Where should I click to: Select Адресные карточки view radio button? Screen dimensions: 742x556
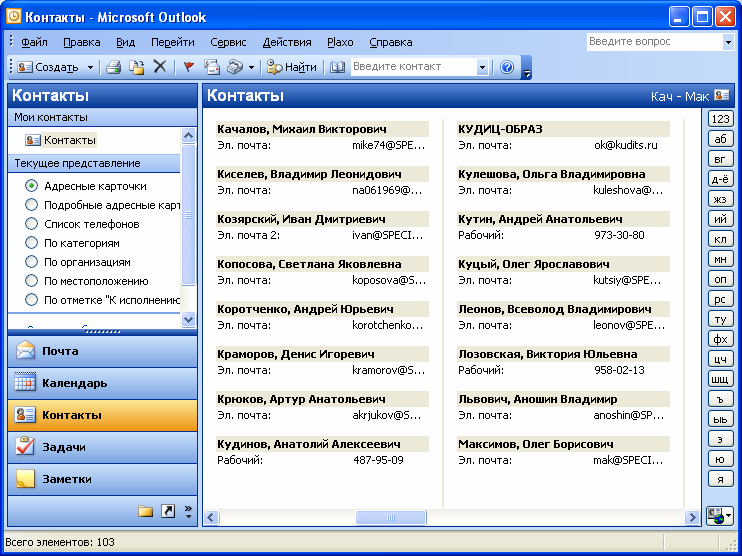pyautogui.click(x=31, y=186)
